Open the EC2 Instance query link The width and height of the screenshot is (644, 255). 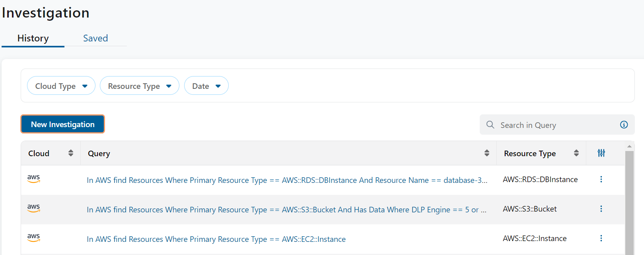[216, 239]
